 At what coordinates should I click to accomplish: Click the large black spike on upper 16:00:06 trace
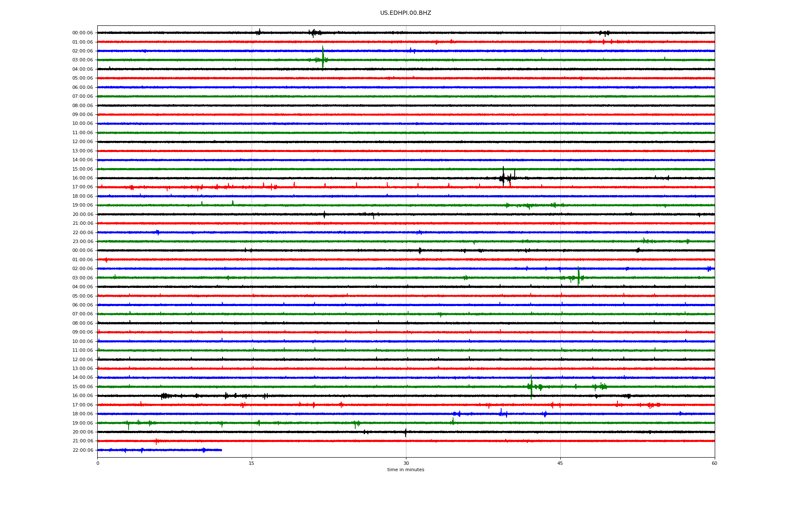pos(503,177)
